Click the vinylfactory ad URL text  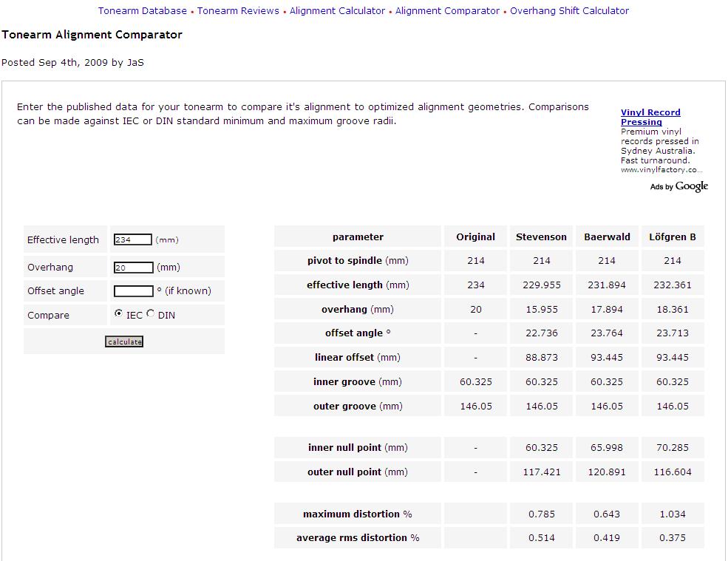[x=661, y=170]
